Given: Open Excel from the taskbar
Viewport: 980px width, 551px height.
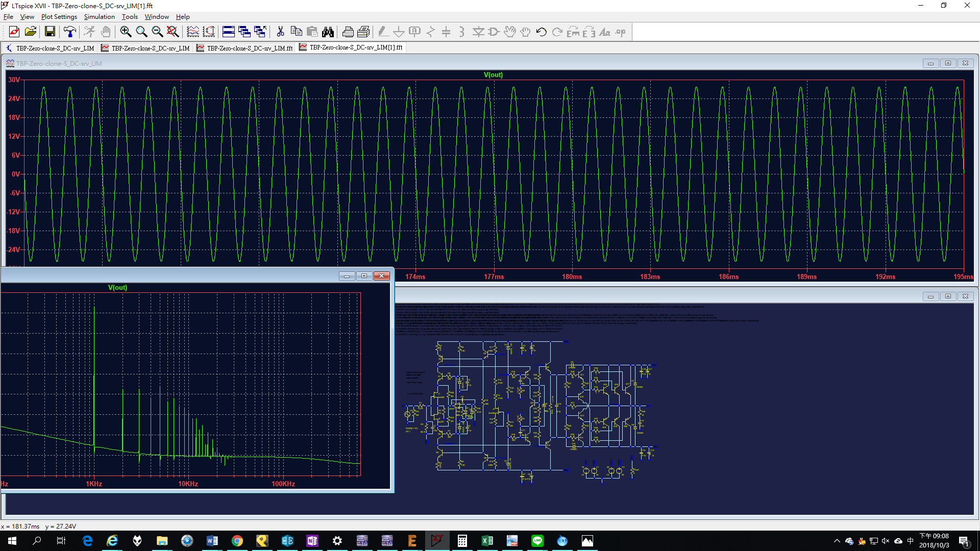Looking at the screenshot, I should click(487, 541).
